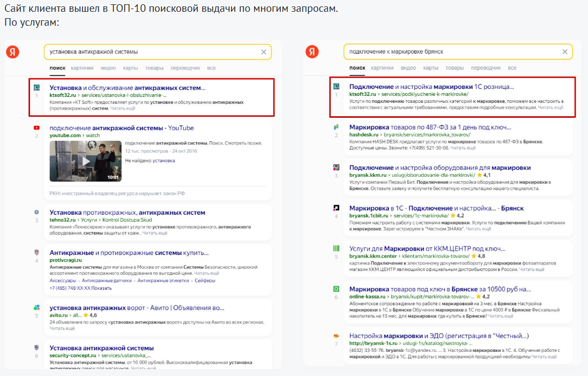This screenshot has width=588, height=376.
Task: Click the hashdesk.ru favicon
Action: 337,127
